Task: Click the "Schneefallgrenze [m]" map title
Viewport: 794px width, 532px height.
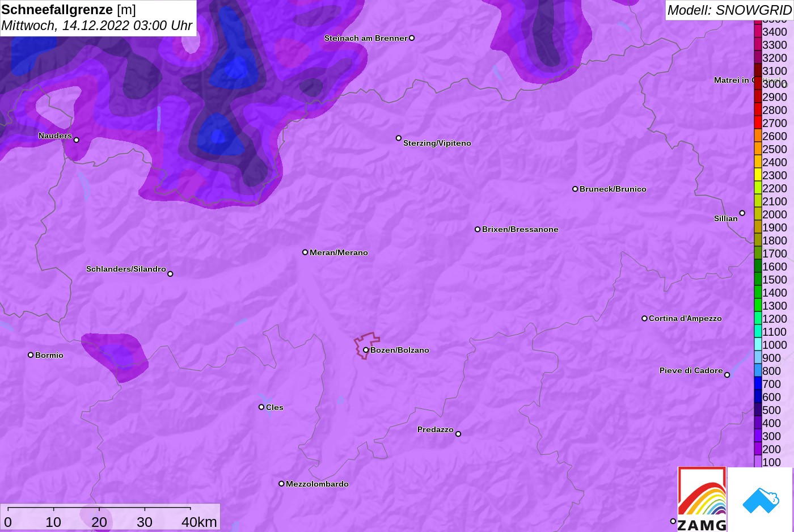Action: coord(69,10)
